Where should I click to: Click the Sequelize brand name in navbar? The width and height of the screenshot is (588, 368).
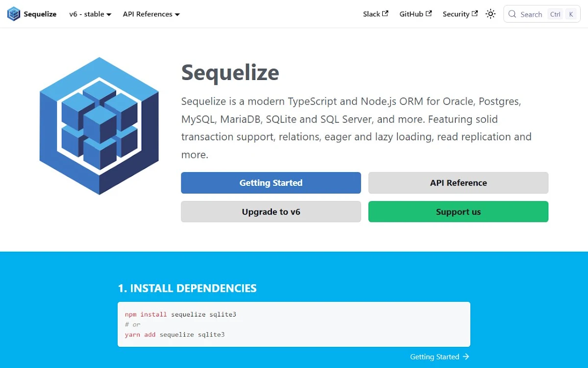click(40, 14)
